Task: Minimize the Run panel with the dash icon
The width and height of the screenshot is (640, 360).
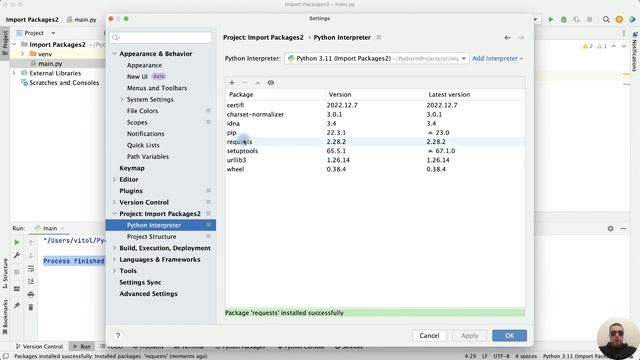Action: [623, 229]
